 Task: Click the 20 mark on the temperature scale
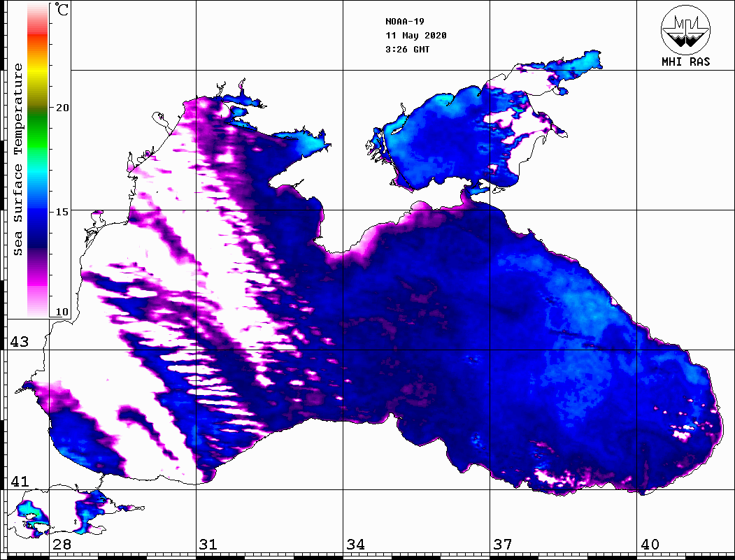[x=63, y=108]
